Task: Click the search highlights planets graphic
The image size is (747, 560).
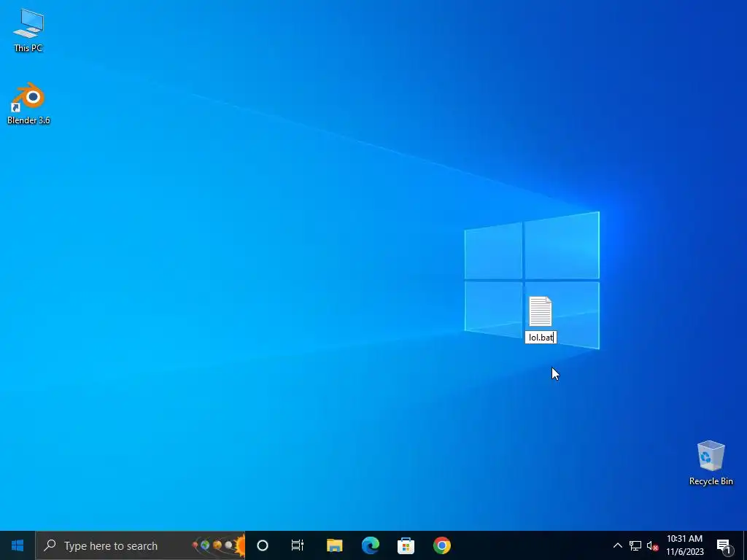Action: click(x=219, y=545)
